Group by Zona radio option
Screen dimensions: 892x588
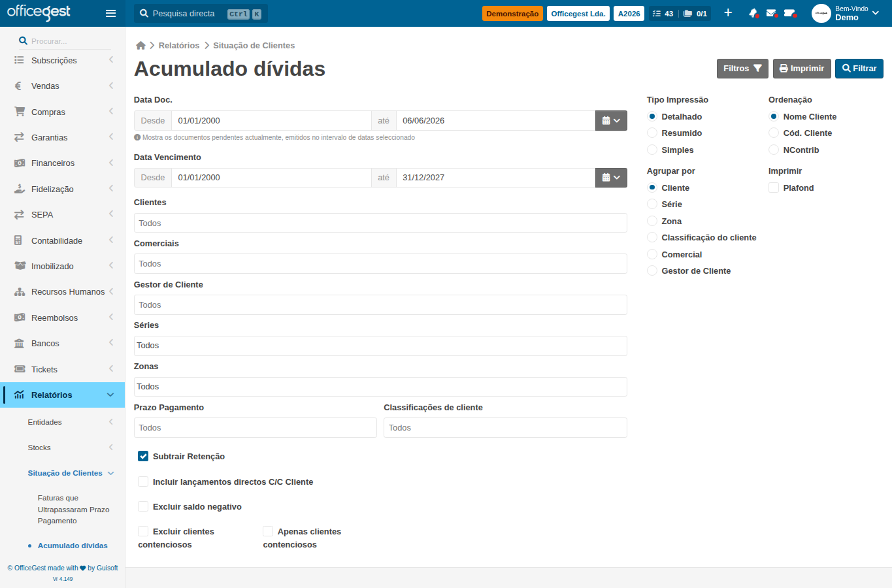[x=652, y=221]
